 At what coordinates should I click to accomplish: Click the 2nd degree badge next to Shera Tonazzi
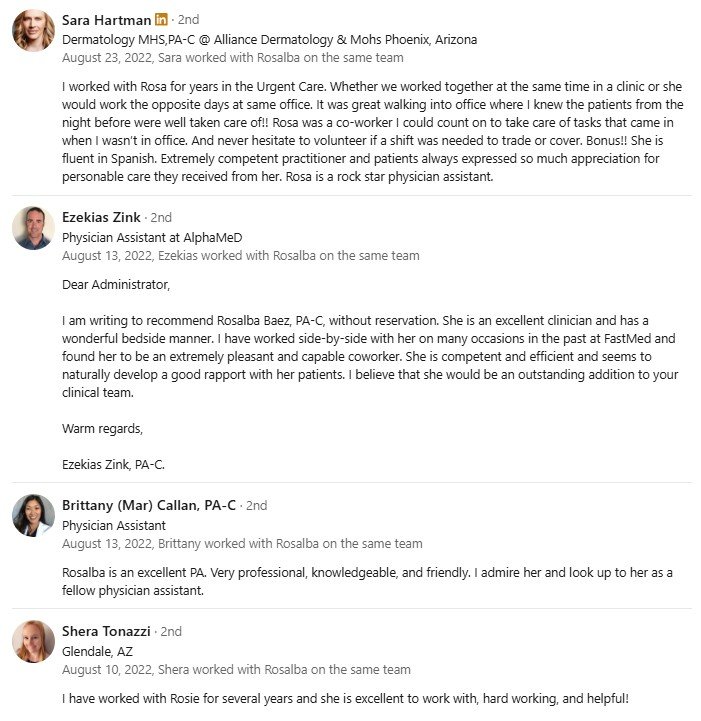pyautogui.click(x=171, y=631)
